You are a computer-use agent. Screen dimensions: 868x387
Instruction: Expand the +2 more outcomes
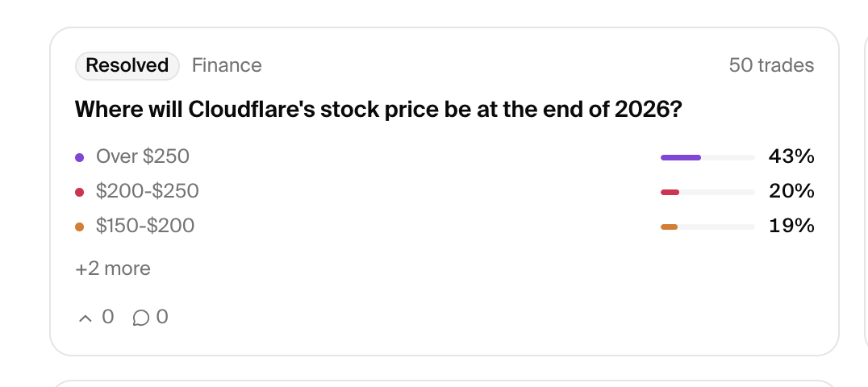coord(113,268)
